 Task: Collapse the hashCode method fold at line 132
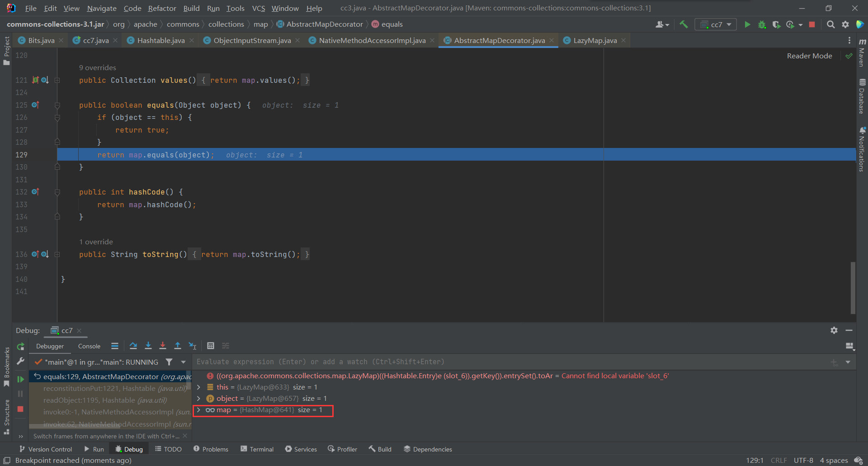click(x=57, y=192)
